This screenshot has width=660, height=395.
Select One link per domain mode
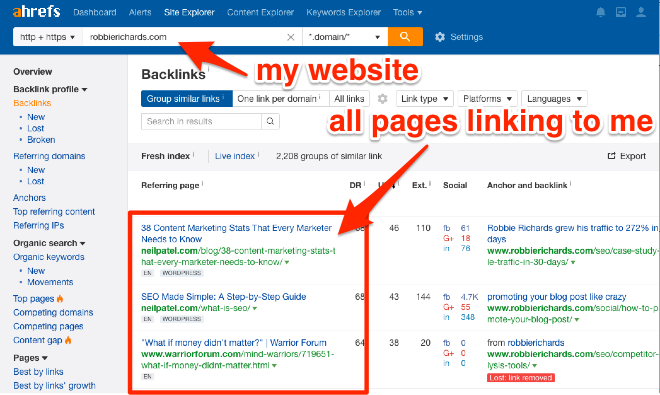pos(281,99)
